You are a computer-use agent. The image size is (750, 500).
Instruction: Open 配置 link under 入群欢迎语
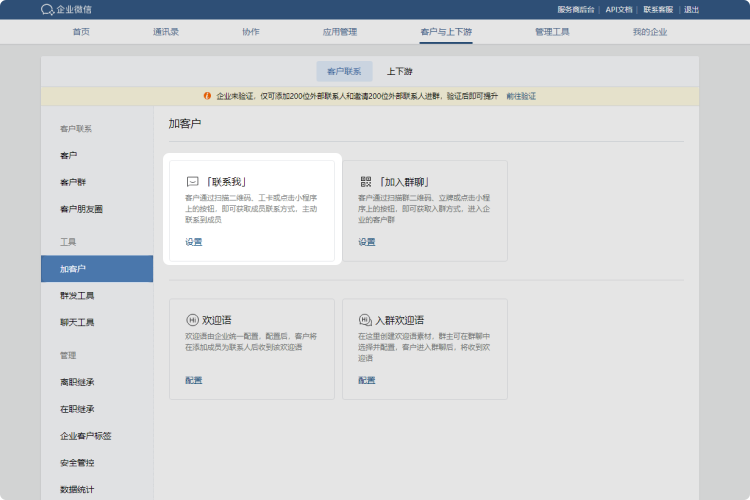pyautogui.click(x=367, y=380)
